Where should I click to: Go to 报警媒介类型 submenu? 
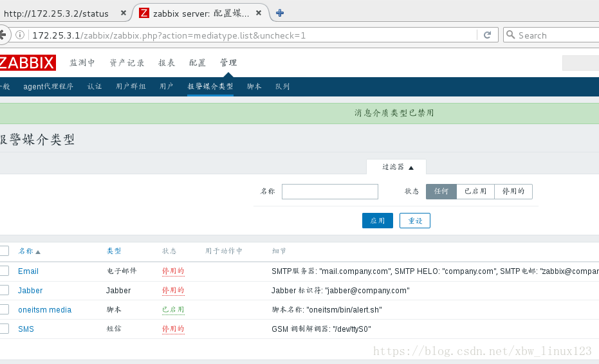210,86
